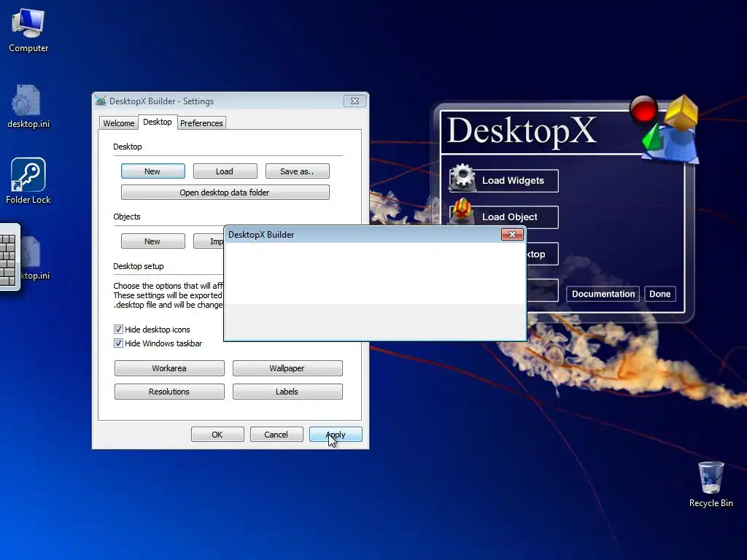Click New in the Desktop section
This screenshot has height=560, width=747.
tap(153, 171)
